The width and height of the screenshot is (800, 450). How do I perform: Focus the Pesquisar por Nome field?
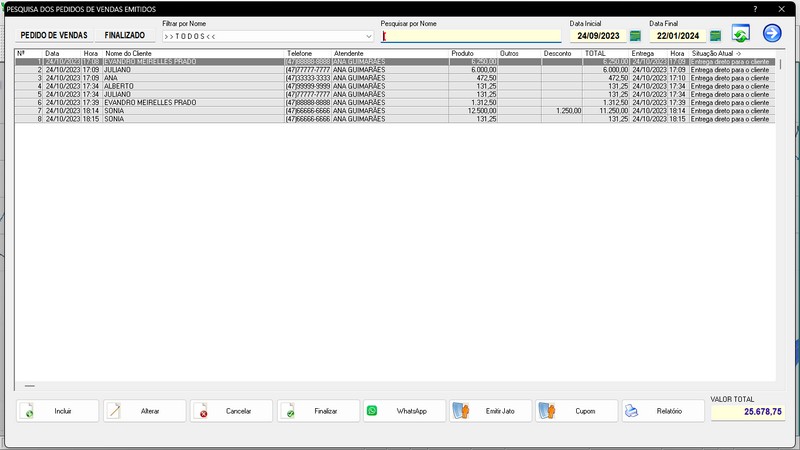pyautogui.click(x=471, y=36)
